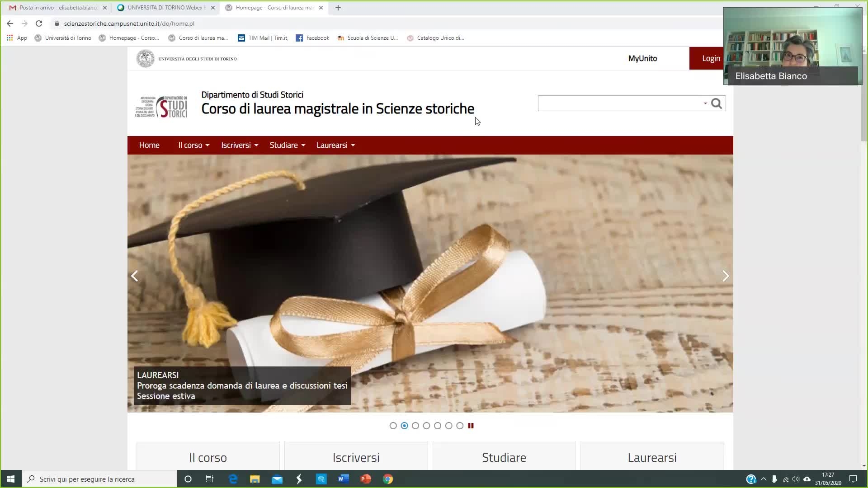Pause the slideshow carousel
868x488 pixels.
coord(471,426)
